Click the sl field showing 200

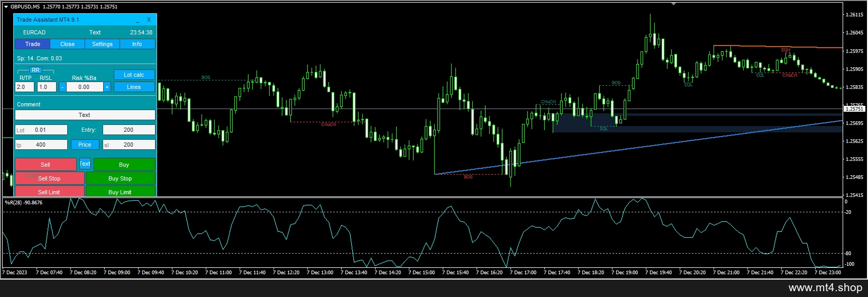[x=129, y=145]
